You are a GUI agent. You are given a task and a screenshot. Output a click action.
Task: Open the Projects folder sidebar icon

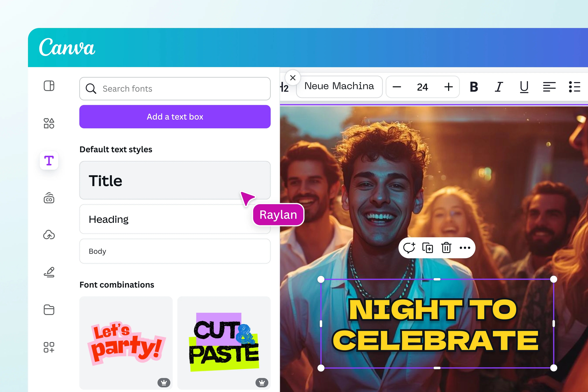(49, 310)
